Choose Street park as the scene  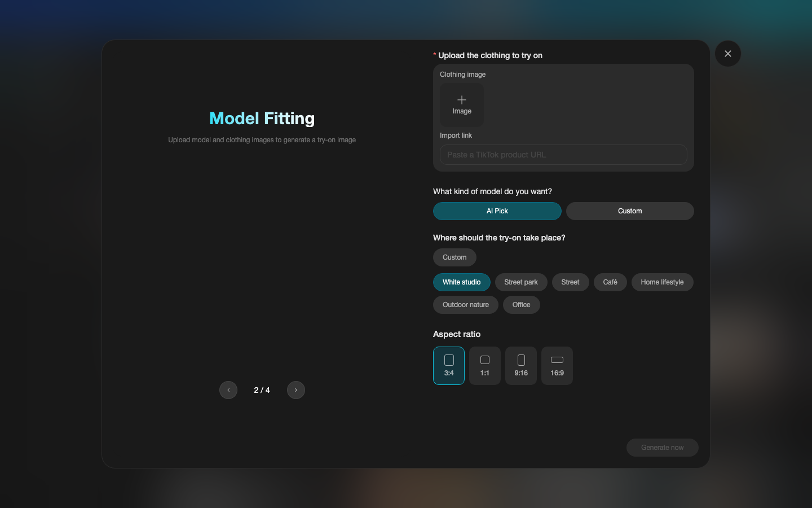(x=521, y=282)
